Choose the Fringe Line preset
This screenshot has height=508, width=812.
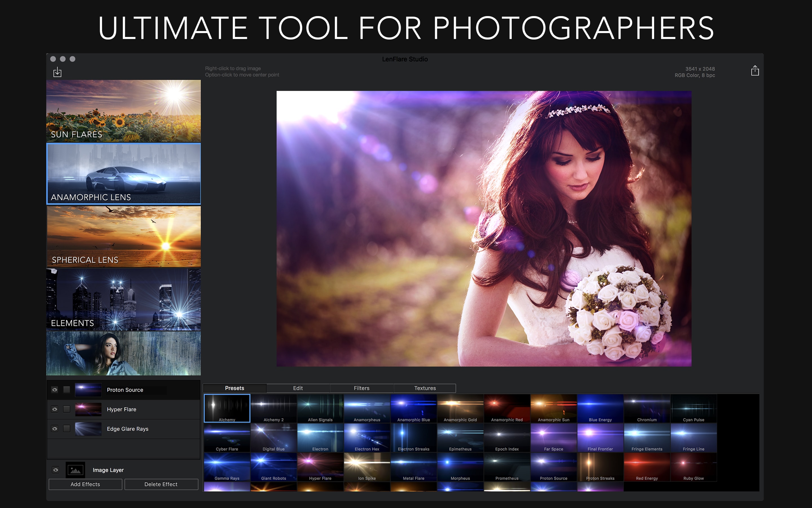coord(693,437)
